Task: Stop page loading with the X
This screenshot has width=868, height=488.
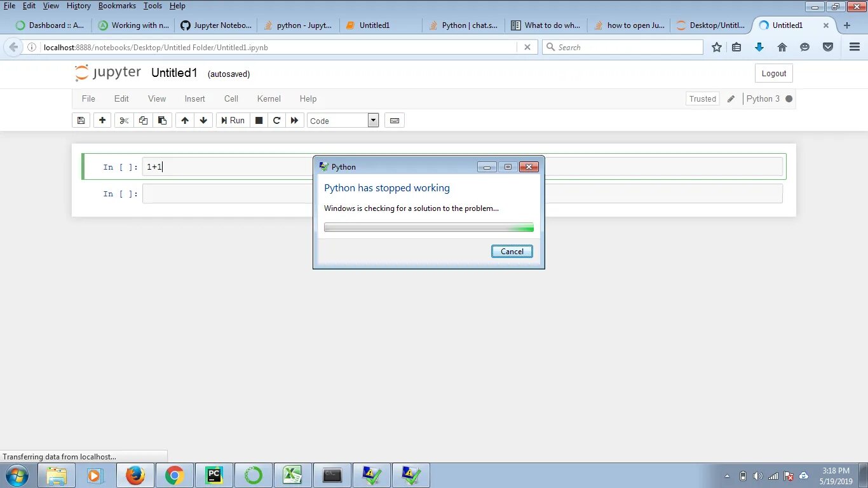Action: point(527,47)
